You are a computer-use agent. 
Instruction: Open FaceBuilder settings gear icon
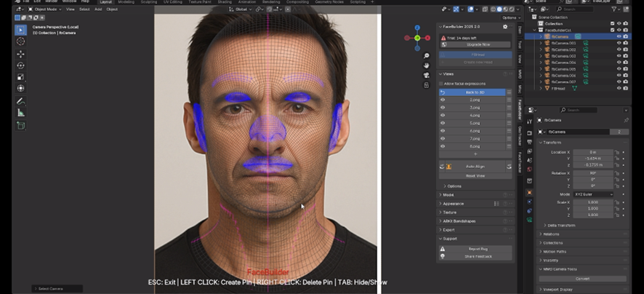505,27
